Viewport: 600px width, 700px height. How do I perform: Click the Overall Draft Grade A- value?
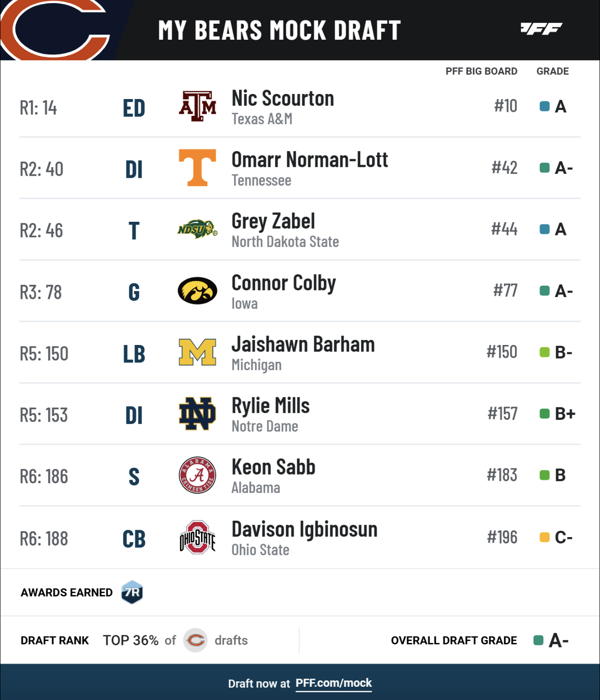[x=558, y=640]
